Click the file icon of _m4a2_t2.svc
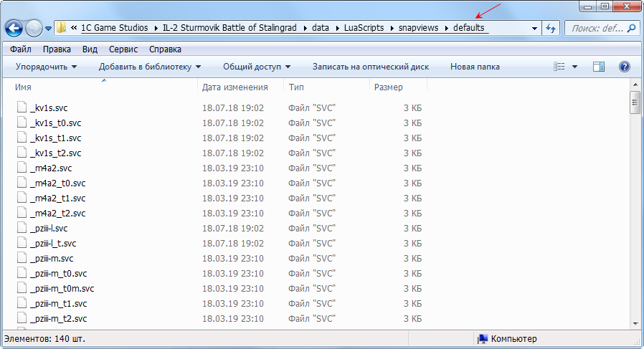The image size is (644, 349). point(22,213)
